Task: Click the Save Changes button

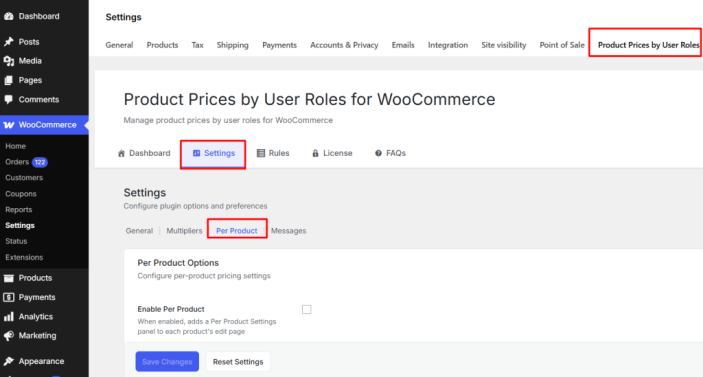Action: point(167,362)
